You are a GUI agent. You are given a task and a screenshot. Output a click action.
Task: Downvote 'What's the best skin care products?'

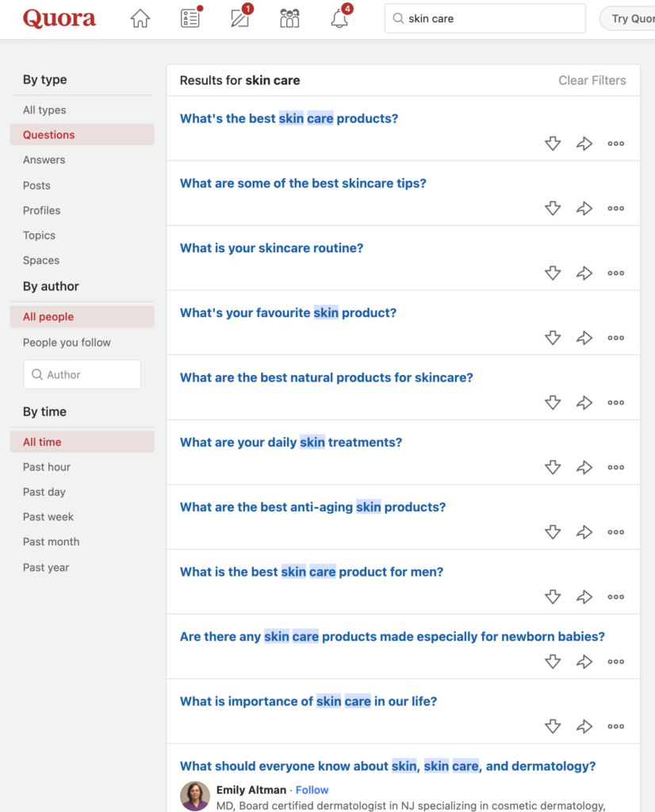tap(553, 144)
